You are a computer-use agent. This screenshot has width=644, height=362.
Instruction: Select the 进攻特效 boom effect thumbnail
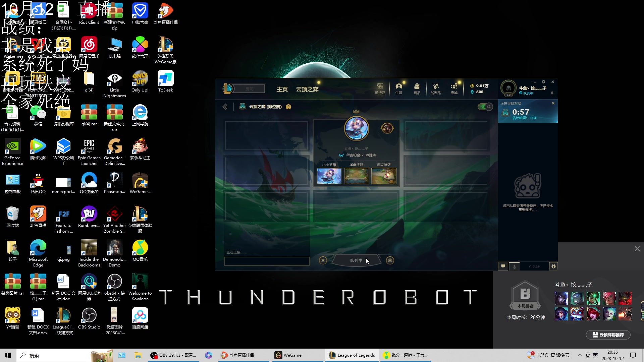click(x=384, y=176)
